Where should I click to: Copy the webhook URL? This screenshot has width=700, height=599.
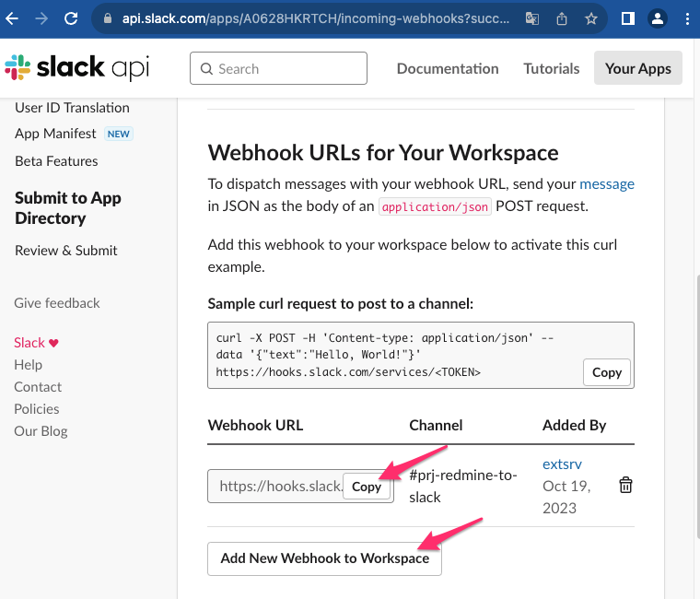coord(367,487)
